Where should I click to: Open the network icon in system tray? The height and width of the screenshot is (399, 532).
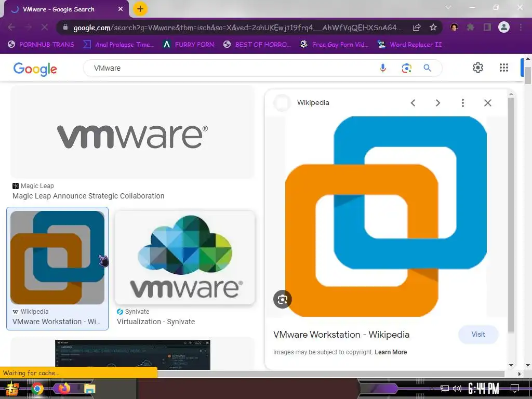(444, 389)
